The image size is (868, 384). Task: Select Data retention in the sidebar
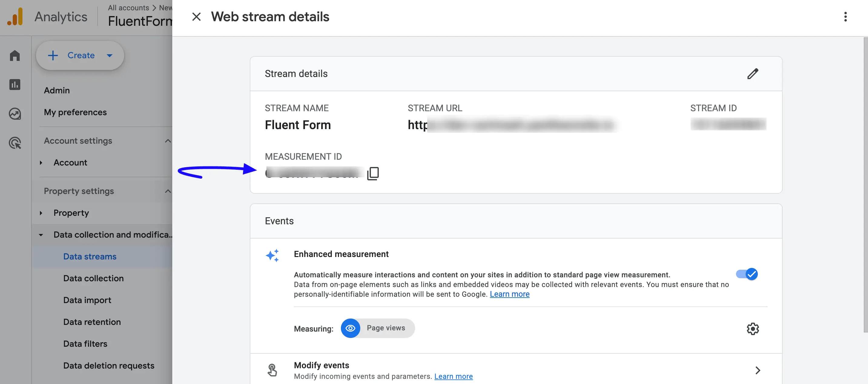click(x=92, y=322)
